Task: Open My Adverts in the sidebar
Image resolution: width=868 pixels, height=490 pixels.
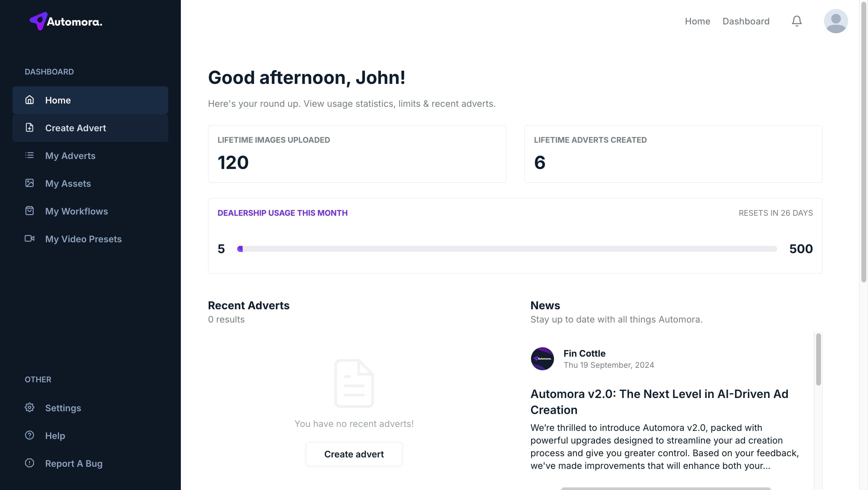Action: [x=70, y=155]
